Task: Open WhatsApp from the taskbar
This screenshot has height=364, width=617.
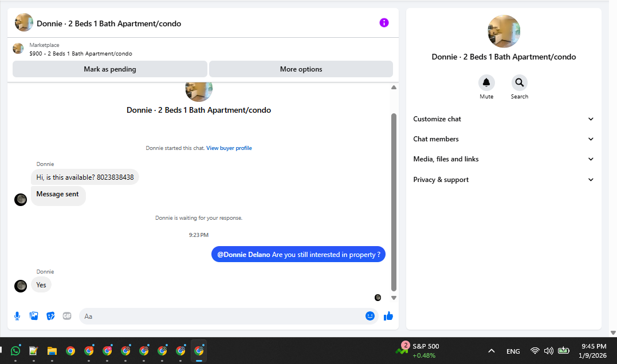Action: [15, 351]
